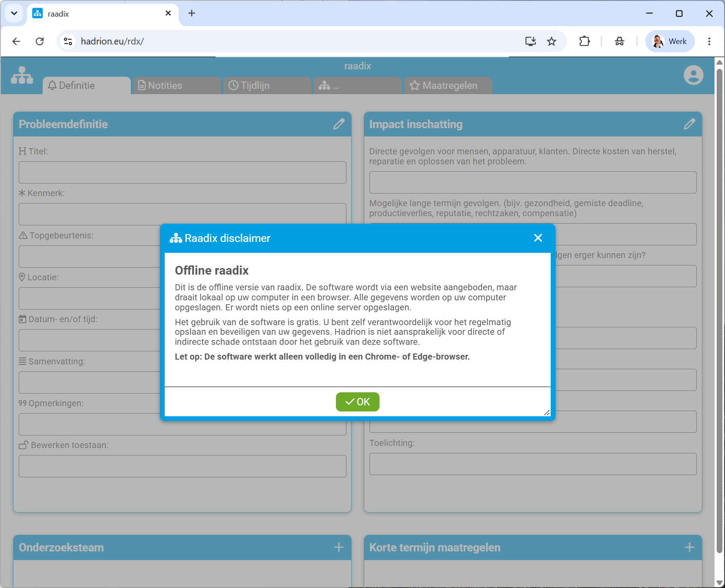Edit Probleemdefinitie with the pencil icon
The width and height of the screenshot is (725, 588).
(339, 124)
